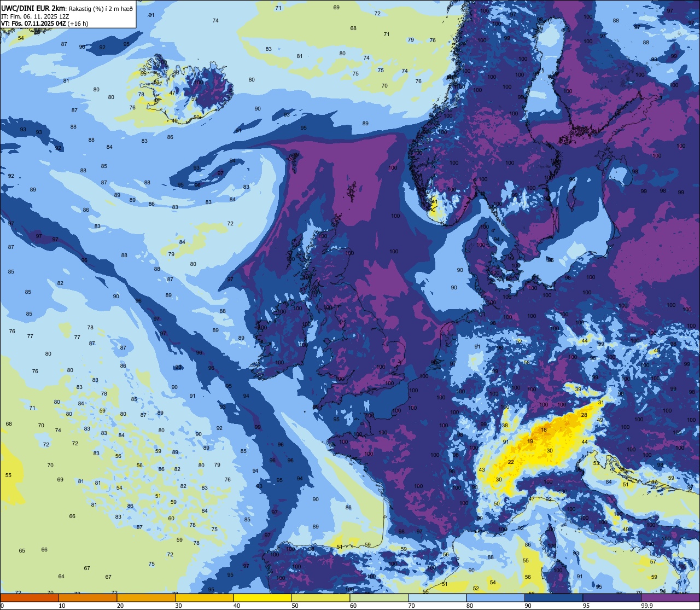Click the humidity value '18' over the Alps
This screenshot has width=700, height=610.
544,430
